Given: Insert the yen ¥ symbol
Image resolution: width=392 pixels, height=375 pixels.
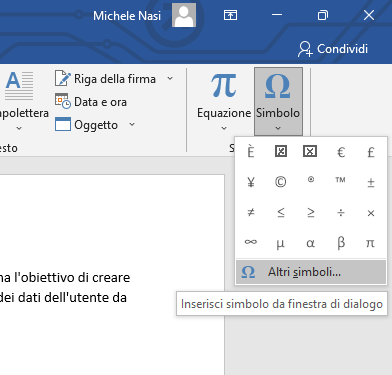Looking at the screenshot, I should tap(251, 182).
